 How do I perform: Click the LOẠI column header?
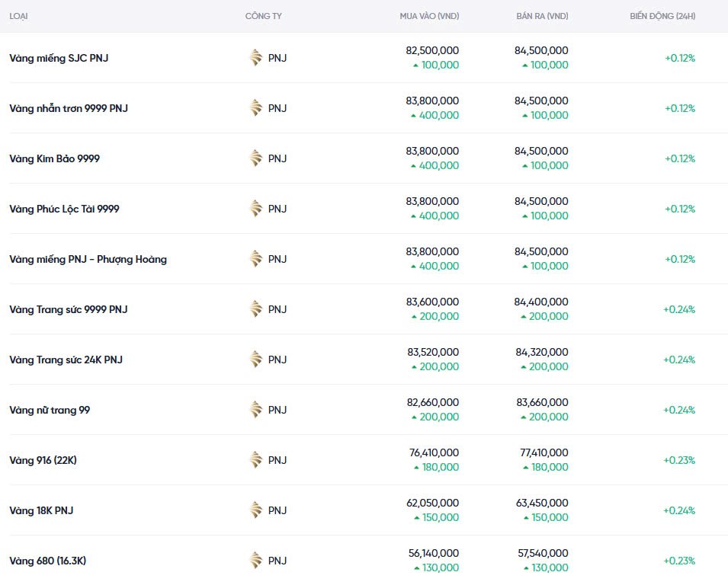click(x=18, y=16)
